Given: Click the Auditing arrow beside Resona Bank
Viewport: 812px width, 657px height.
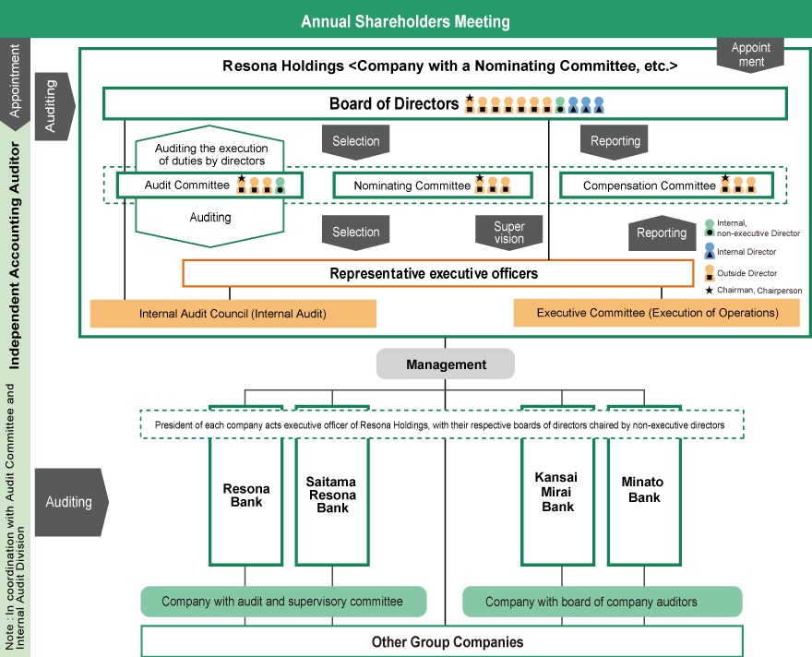Looking at the screenshot, I should pos(71,502).
